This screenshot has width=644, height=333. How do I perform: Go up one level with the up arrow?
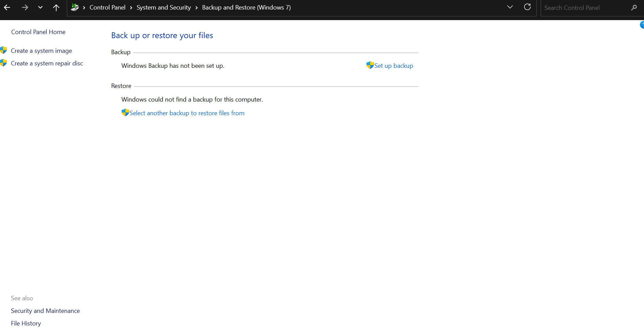click(x=56, y=7)
